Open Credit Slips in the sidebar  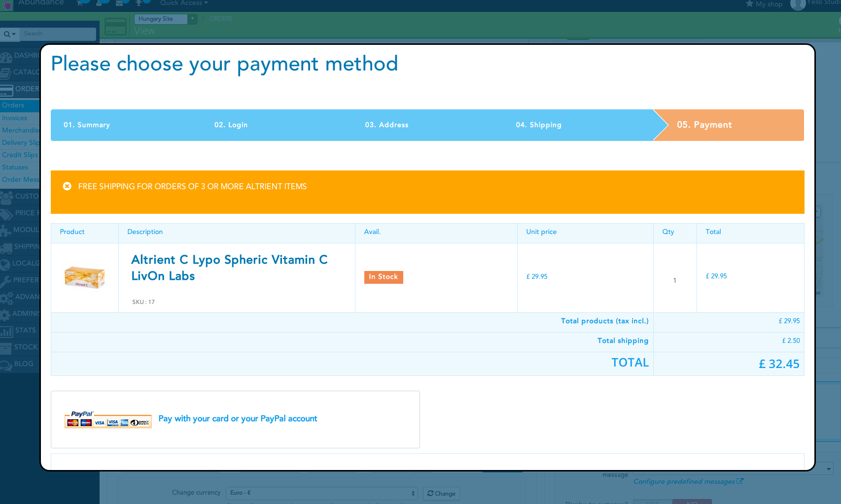(x=20, y=155)
